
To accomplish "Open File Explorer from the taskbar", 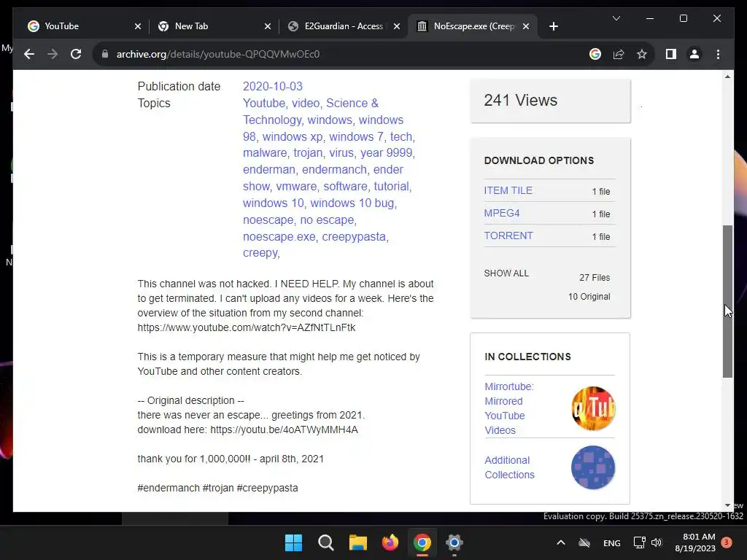I will [x=357, y=542].
